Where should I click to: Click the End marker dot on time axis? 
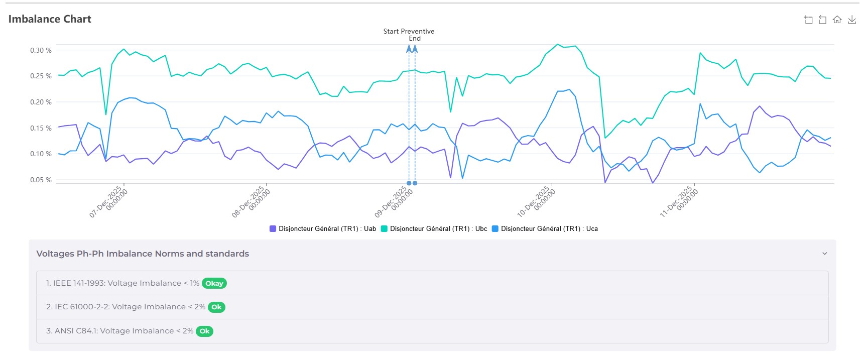click(415, 183)
